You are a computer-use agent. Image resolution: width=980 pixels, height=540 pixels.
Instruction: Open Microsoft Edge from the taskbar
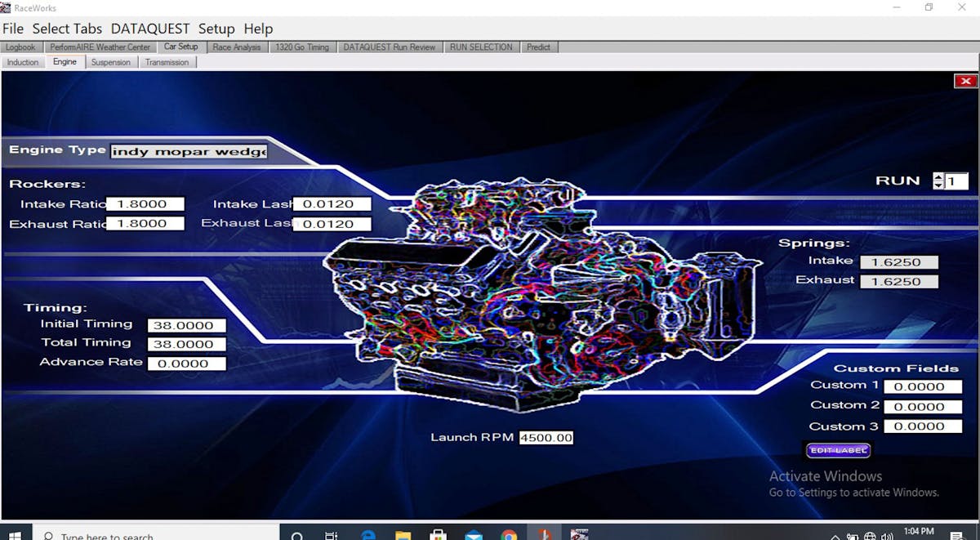click(x=367, y=536)
